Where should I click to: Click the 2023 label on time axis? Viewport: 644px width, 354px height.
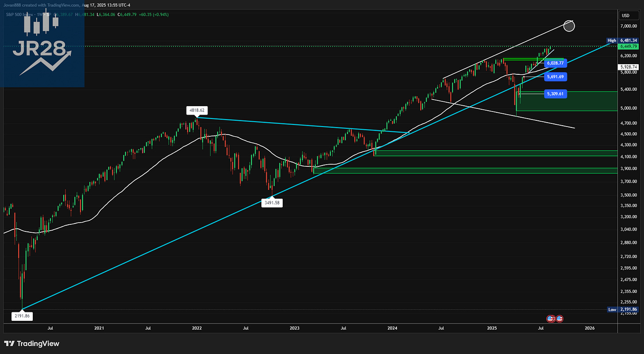pos(295,328)
